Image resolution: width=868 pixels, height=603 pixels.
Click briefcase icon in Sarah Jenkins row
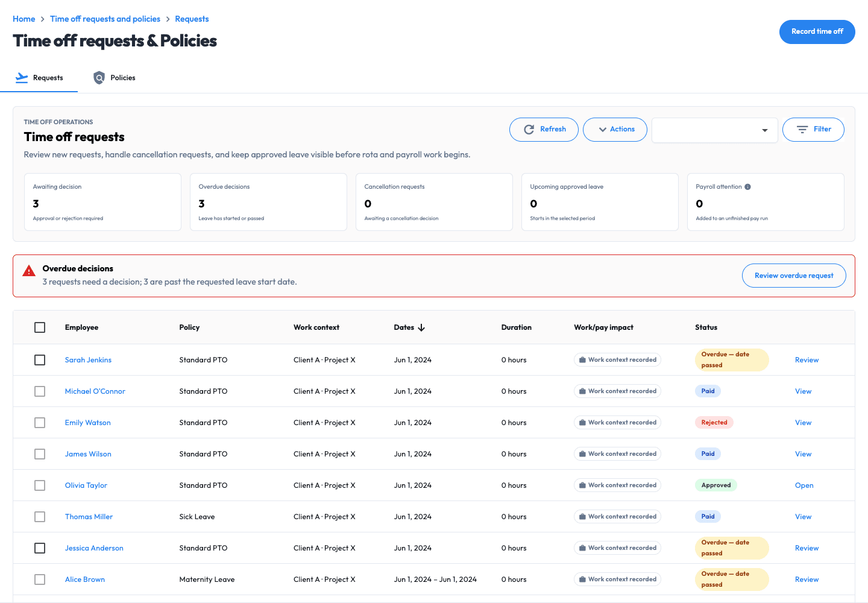[582, 360]
